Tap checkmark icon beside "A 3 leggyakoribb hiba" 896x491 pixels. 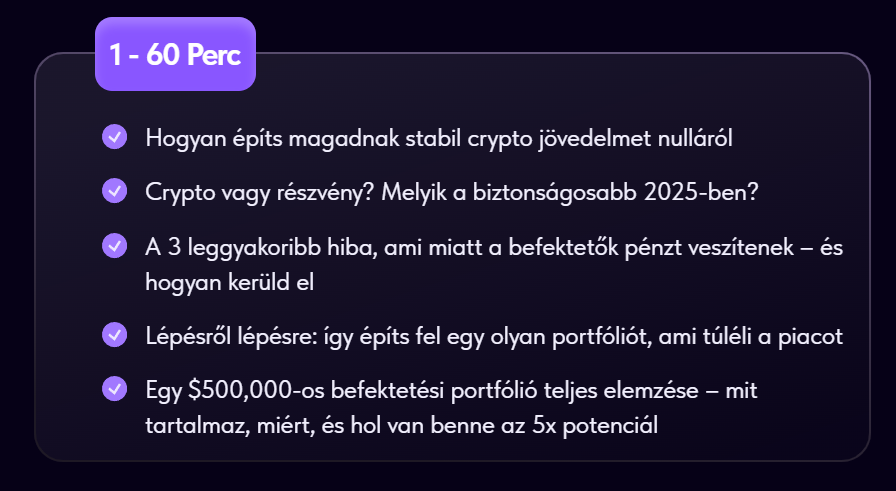click(114, 246)
